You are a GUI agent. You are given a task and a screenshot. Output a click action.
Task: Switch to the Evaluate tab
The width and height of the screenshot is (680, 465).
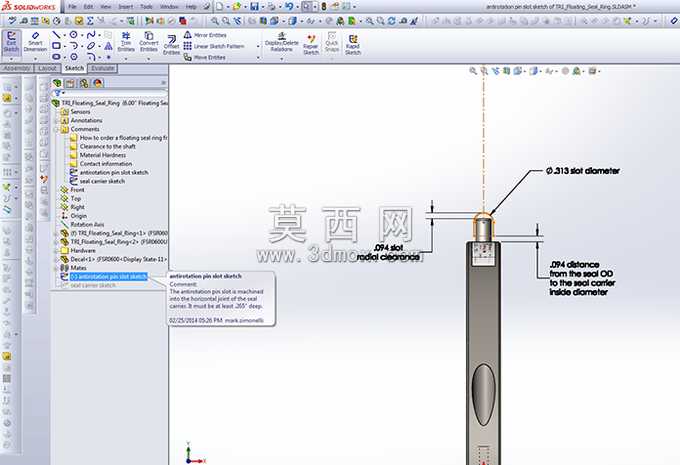point(103,68)
